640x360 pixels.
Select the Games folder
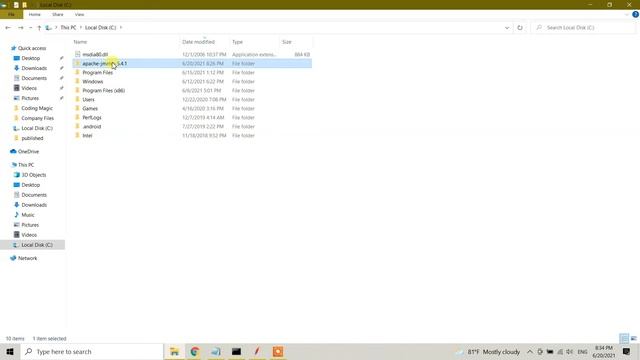coord(90,108)
